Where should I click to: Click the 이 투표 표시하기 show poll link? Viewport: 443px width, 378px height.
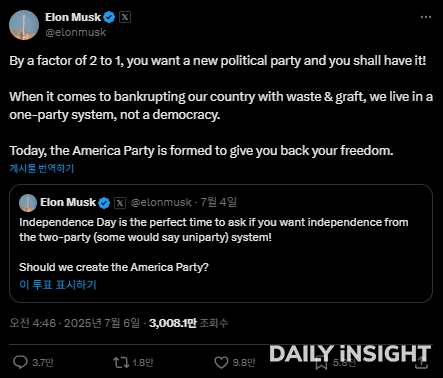click(58, 285)
